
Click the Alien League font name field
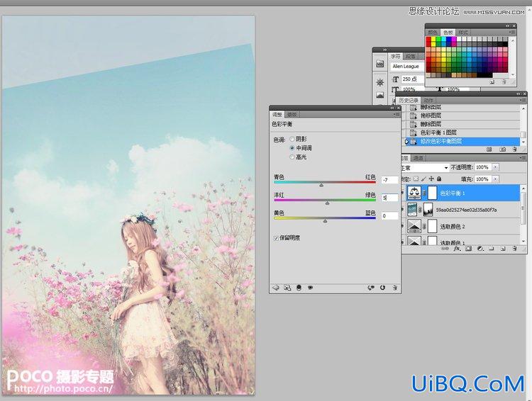407,67
